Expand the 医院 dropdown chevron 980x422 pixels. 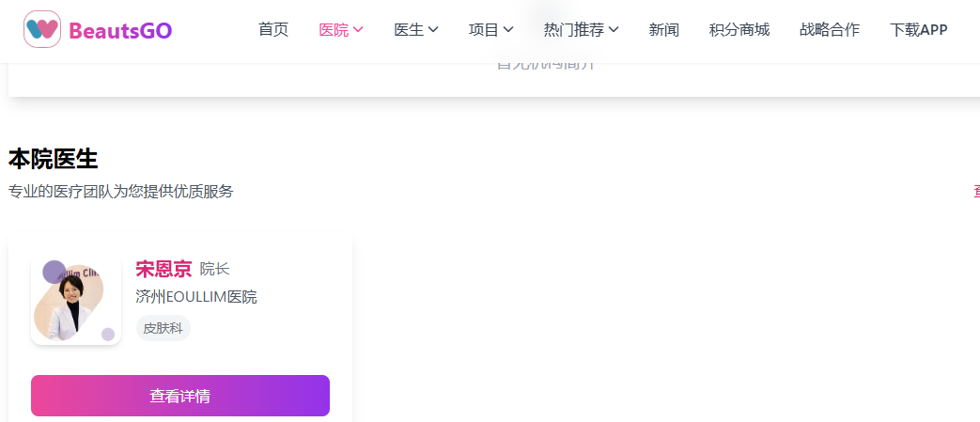[358, 29]
